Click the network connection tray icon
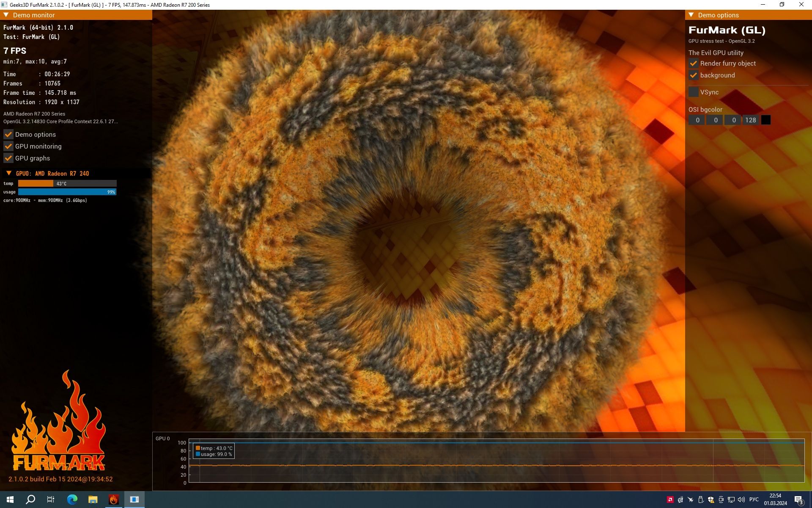Viewport: 812px width, 508px height. tap(731, 500)
